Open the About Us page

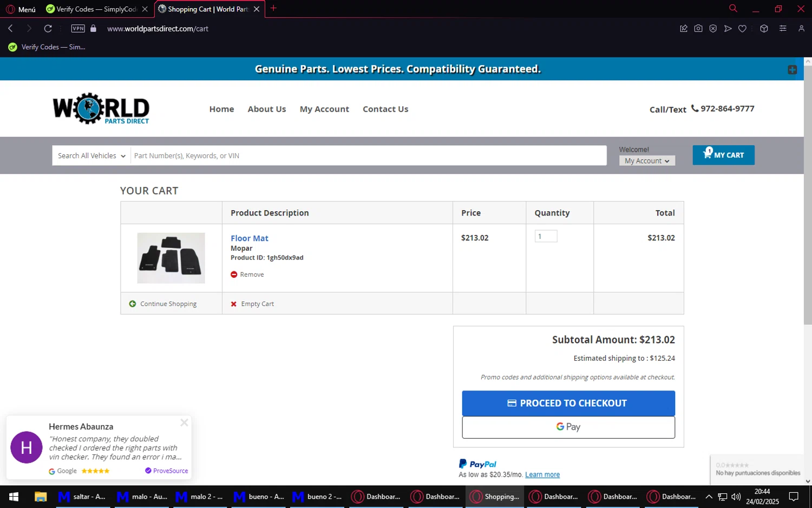click(267, 109)
